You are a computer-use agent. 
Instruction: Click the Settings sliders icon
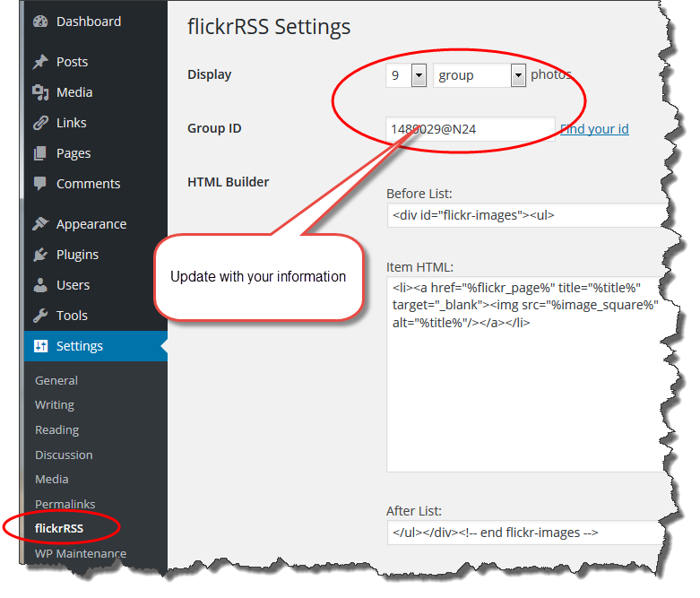[x=40, y=346]
